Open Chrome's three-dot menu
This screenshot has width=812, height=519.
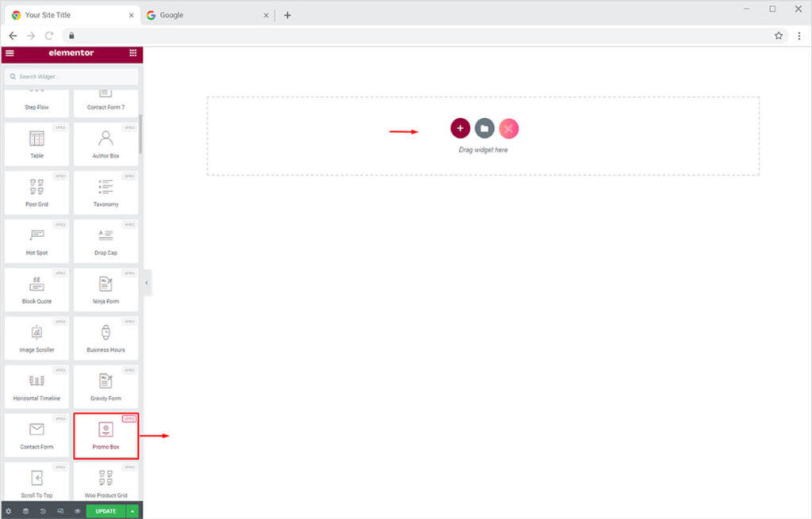(799, 36)
